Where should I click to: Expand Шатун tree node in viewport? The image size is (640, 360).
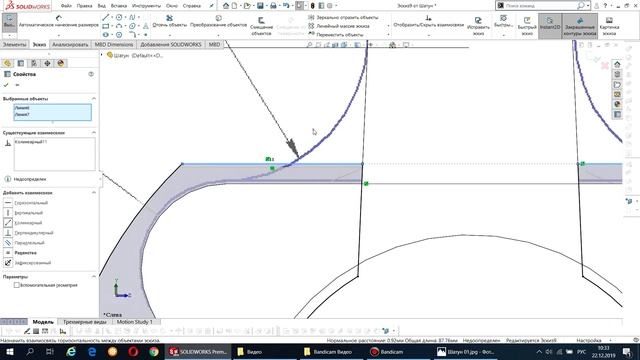pyautogui.click(x=102, y=55)
